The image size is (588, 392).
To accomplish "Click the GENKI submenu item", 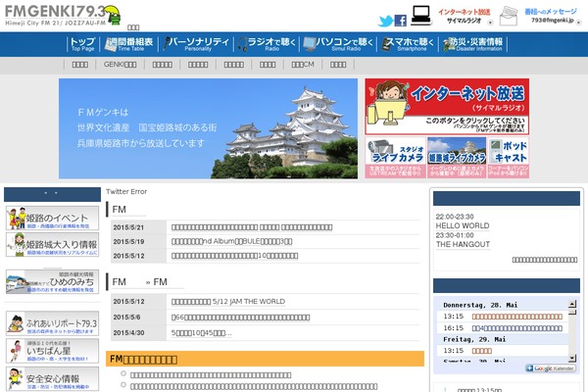I will [x=120, y=65].
